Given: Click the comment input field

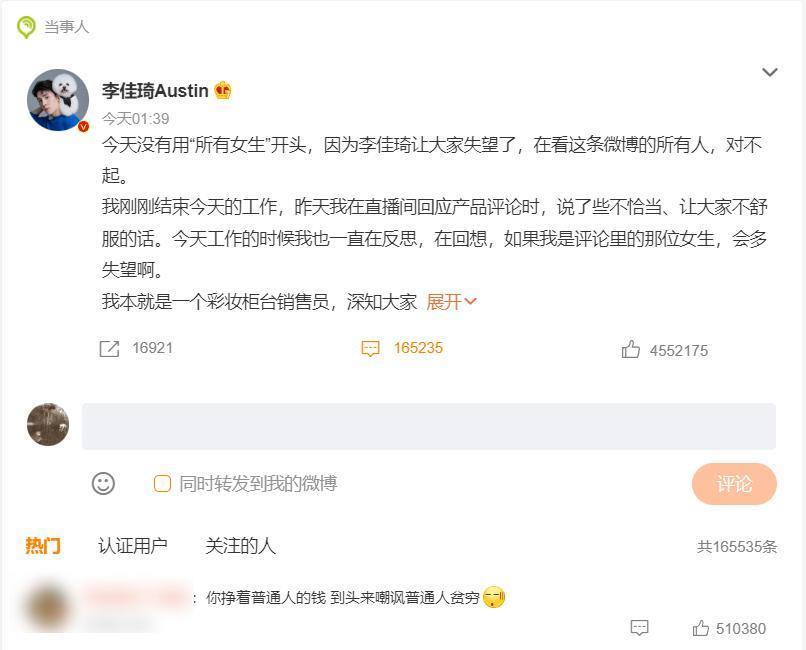Looking at the screenshot, I should [429, 426].
